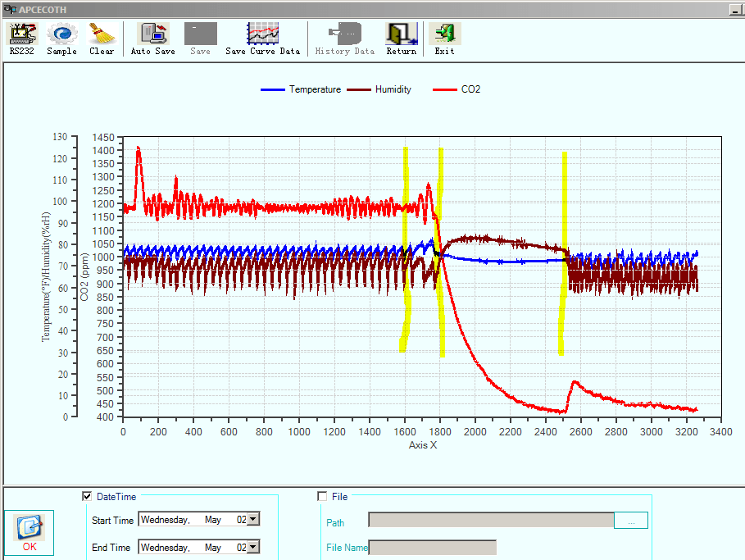
Task: Click the Path text field
Action: tap(491, 520)
